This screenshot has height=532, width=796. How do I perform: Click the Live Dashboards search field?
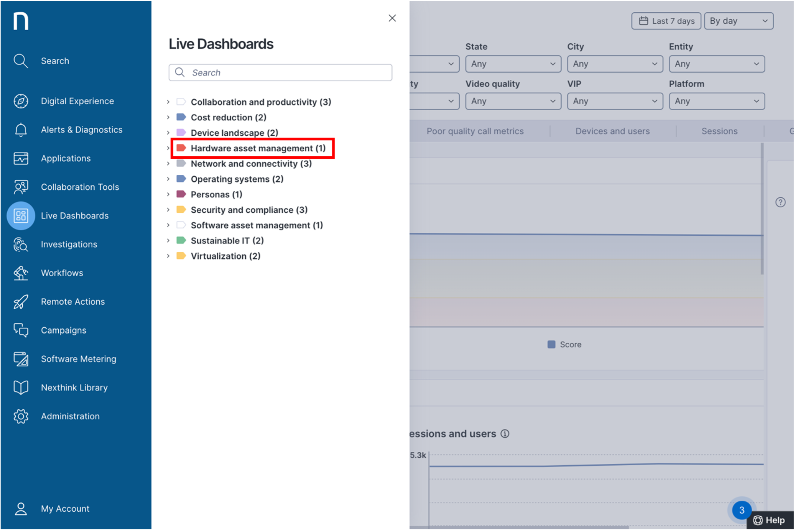(280, 72)
